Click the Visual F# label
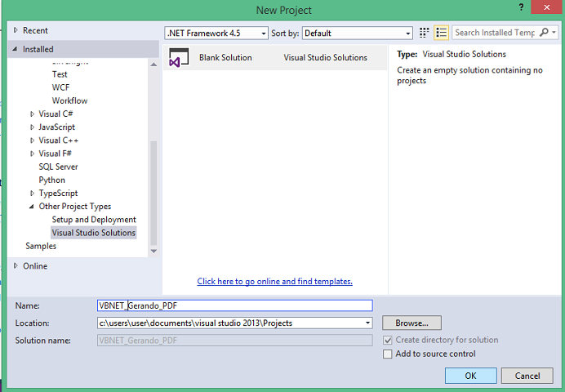This screenshot has width=565, height=392. pyautogui.click(x=56, y=154)
